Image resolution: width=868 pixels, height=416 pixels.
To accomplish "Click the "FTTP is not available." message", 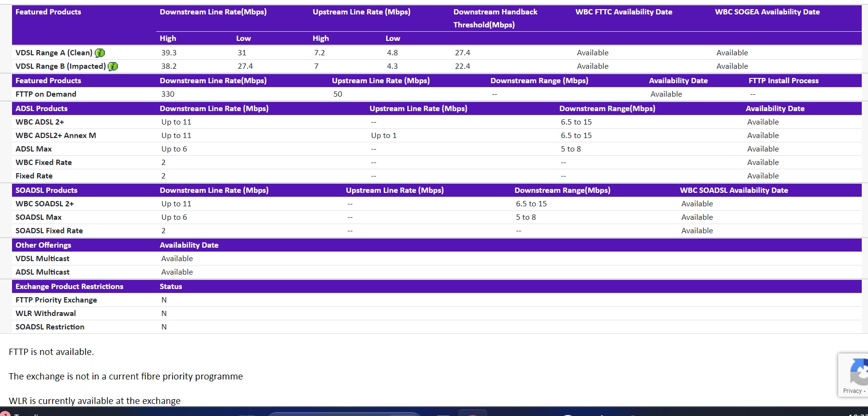I will coord(51,352).
